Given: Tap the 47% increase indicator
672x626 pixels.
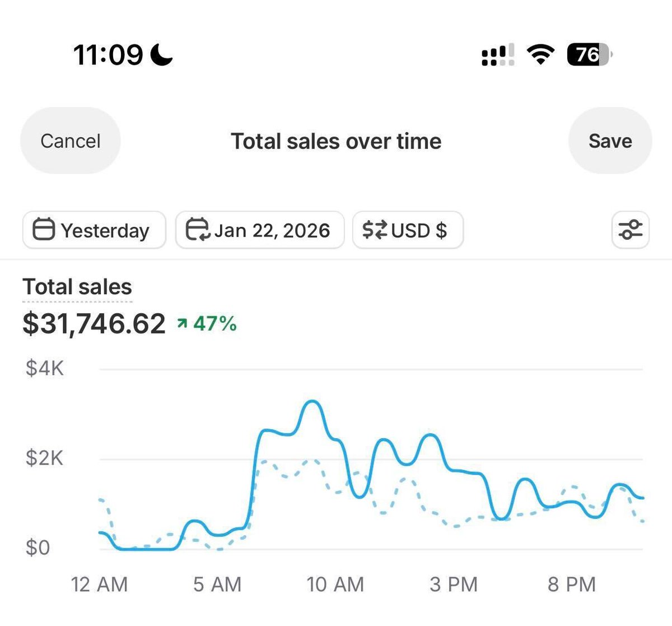Looking at the screenshot, I should click(207, 323).
